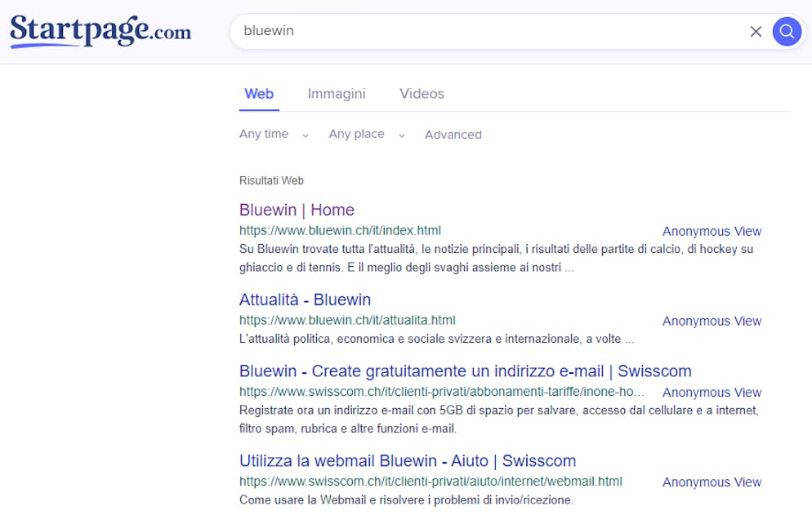Click the snippet starting 'Su Bluewin trovate'
This screenshot has width=812, height=515.
[496, 258]
